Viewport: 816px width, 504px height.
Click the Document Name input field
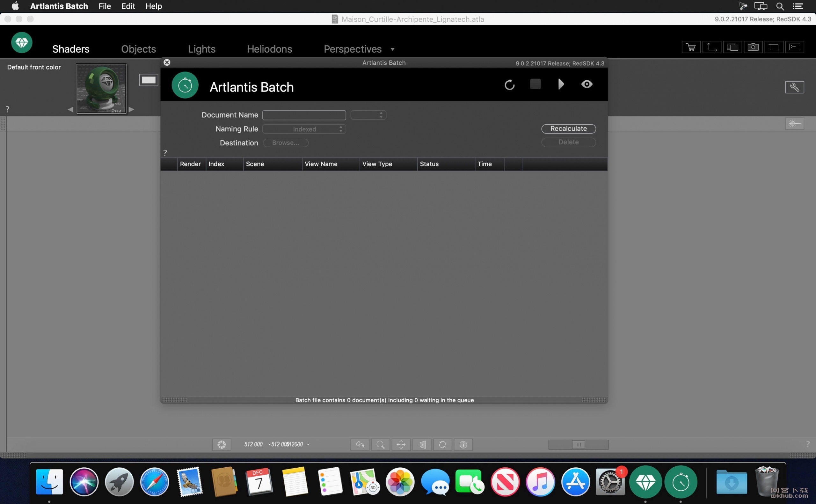pos(304,115)
